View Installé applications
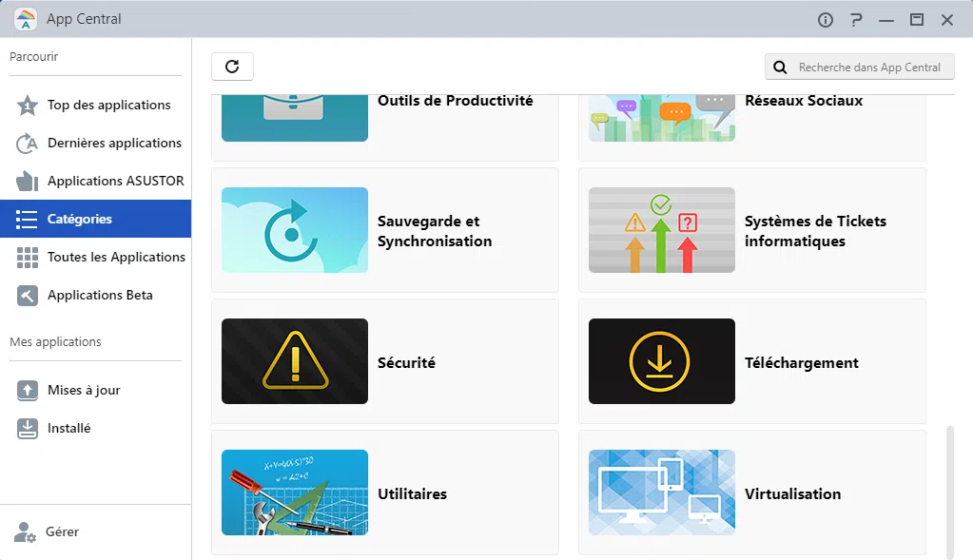This screenshot has height=560, width=973. tap(95, 428)
